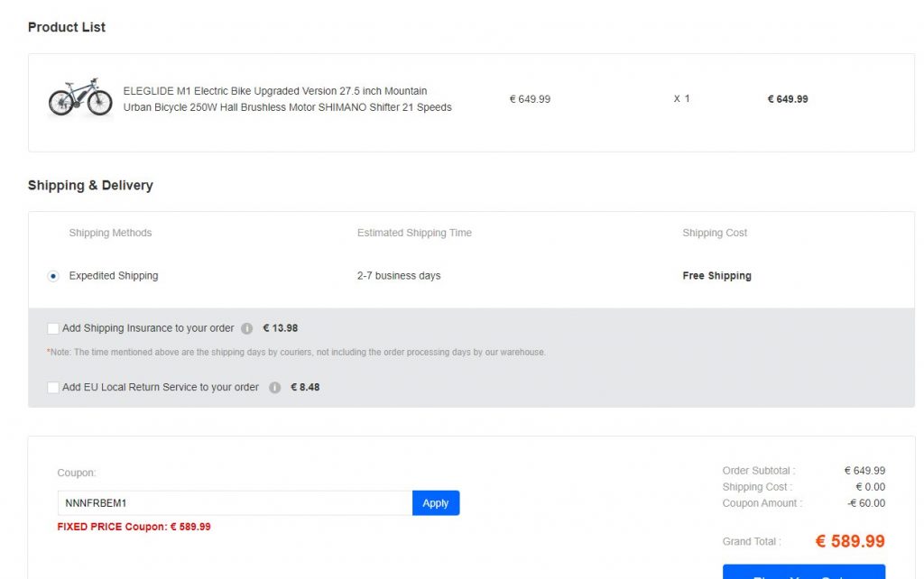This screenshot has width=924, height=579.
Task: Click the electric bike product thumbnail
Action: point(80,97)
